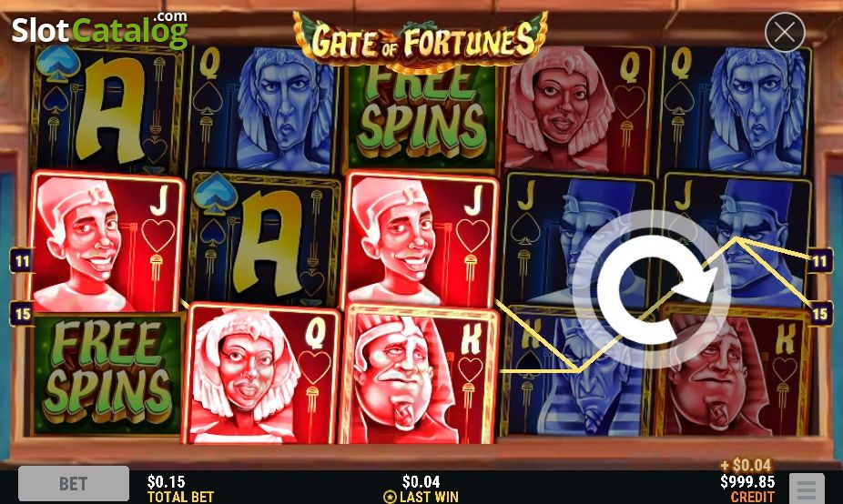The image size is (843, 504).
Task: Select payline 15 marker on right side
Action: point(820,313)
